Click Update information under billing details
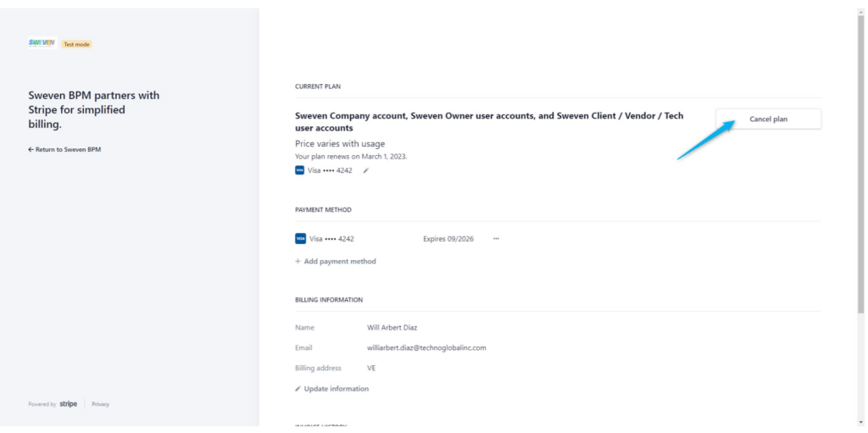 click(x=332, y=389)
